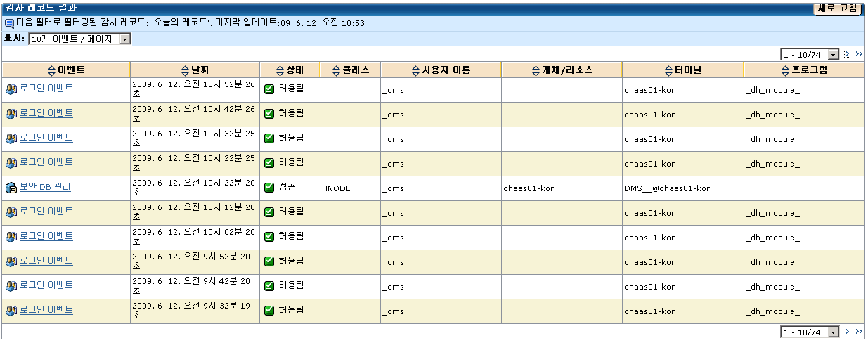Click login event icon in 9시 32분 19초 row
Screen dimensions: 868x343
tap(11, 311)
